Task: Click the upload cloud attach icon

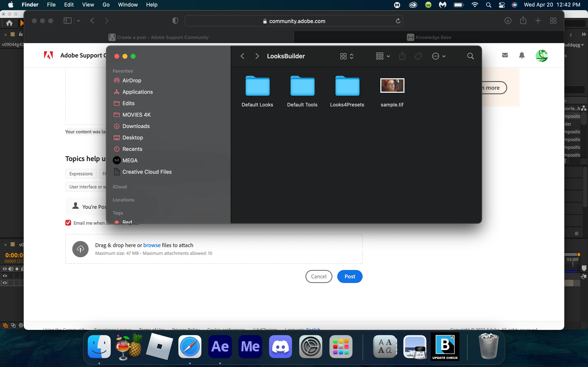Action: [80, 249]
